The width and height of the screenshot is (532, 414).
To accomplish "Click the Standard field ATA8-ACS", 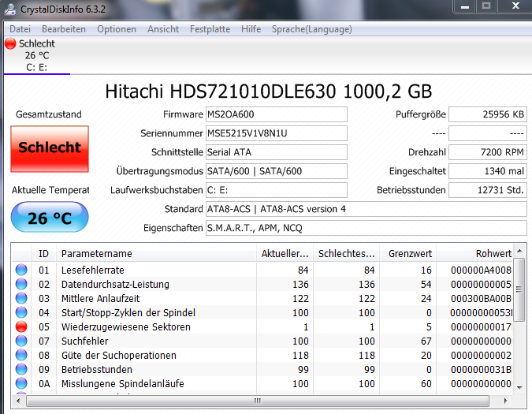I will [x=366, y=209].
